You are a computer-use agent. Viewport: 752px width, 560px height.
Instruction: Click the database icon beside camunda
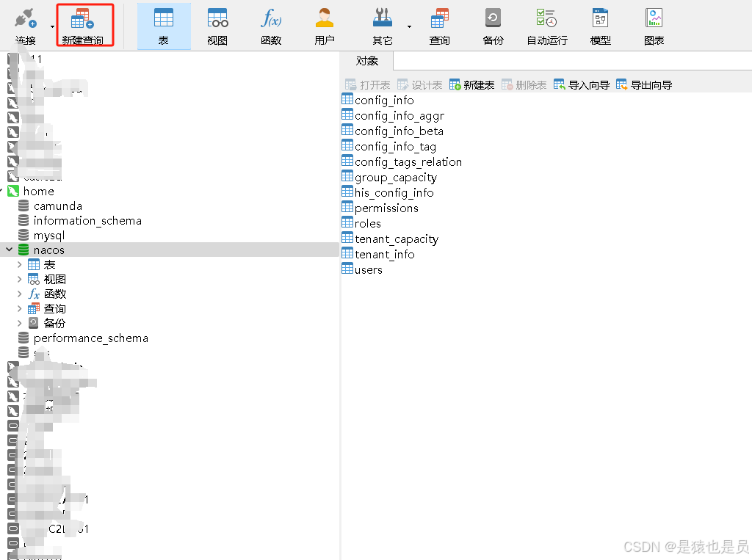coord(23,206)
